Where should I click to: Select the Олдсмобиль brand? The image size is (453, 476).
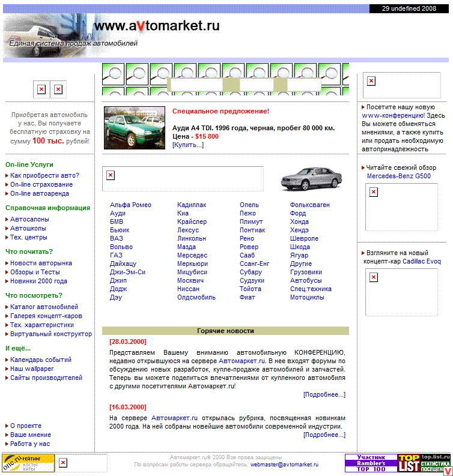pos(196,298)
